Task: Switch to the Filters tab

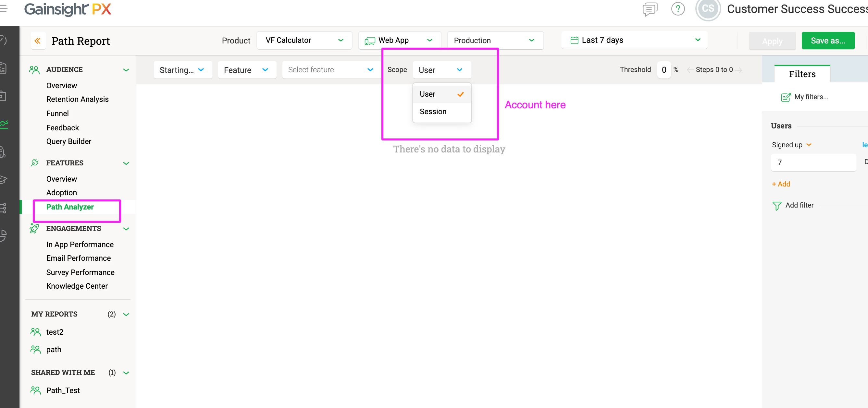Action: 802,74
